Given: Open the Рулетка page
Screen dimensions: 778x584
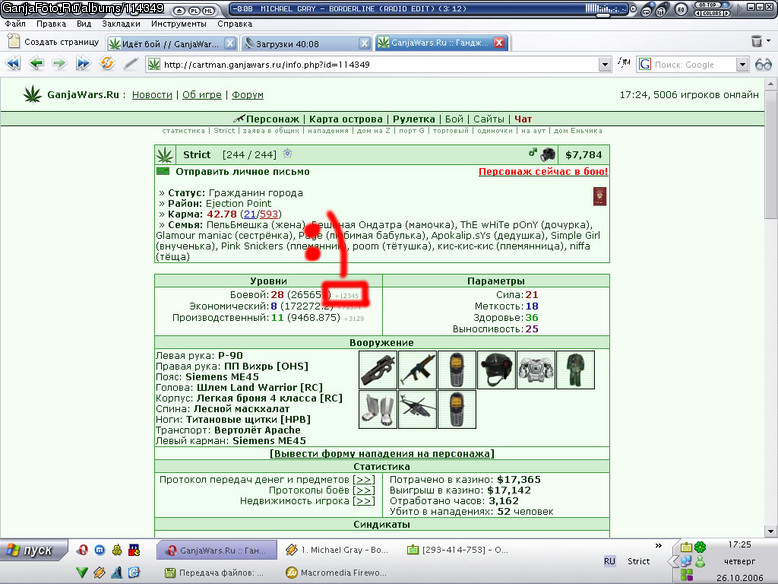Looking at the screenshot, I should [x=414, y=119].
